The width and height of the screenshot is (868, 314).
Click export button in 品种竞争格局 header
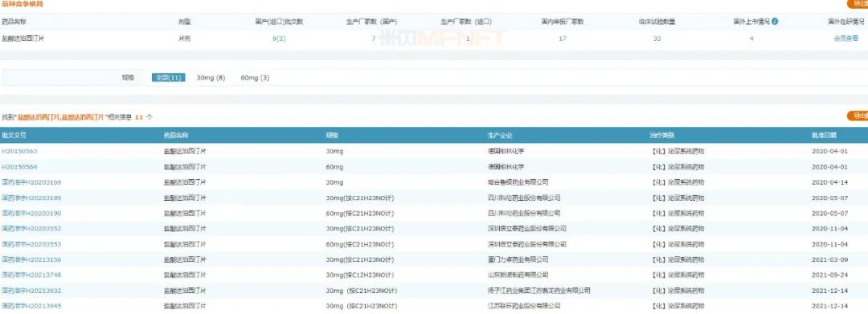coord(857,4)
